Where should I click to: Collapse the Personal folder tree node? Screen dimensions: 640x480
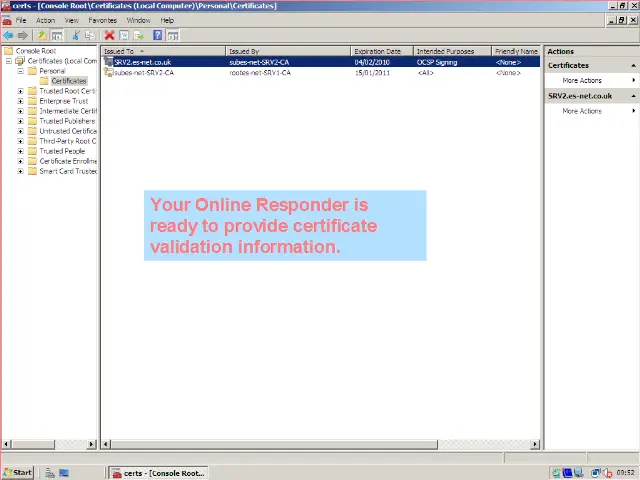(20, 71)
